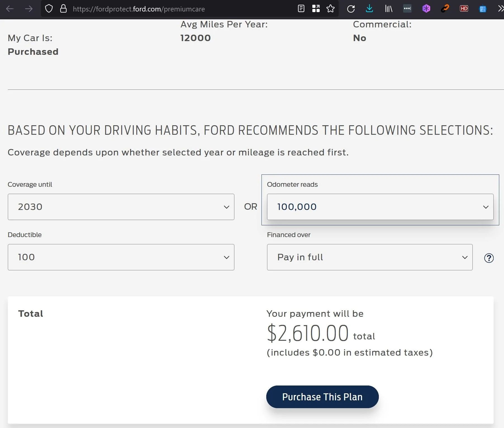The width and height of the screenshot is (504, 428).
Task: Expand the Financed over dropdown
Action: 370,257
